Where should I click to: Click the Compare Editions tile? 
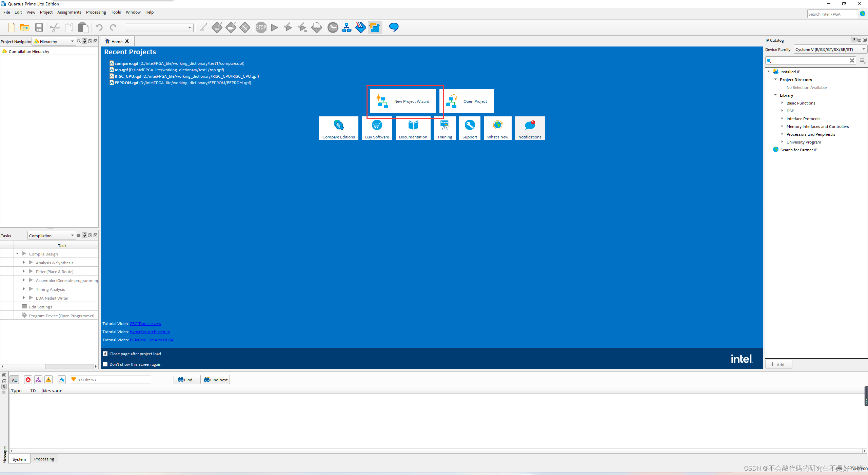(338, 128)
